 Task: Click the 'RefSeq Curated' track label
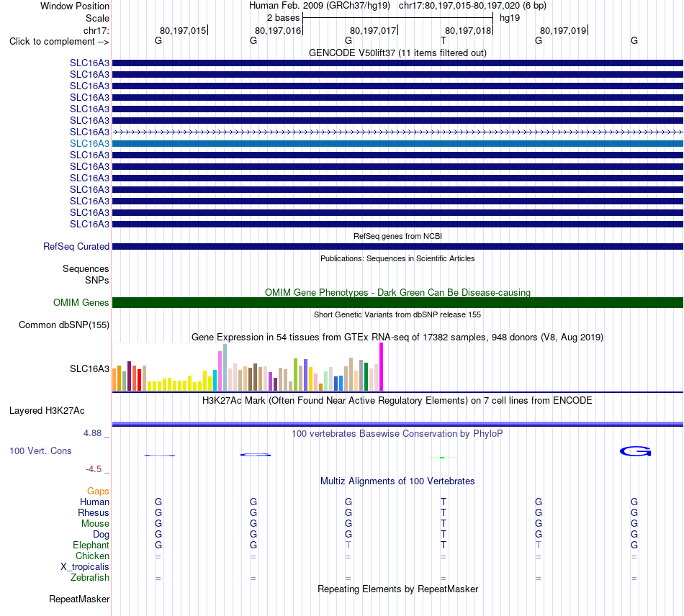76,246
